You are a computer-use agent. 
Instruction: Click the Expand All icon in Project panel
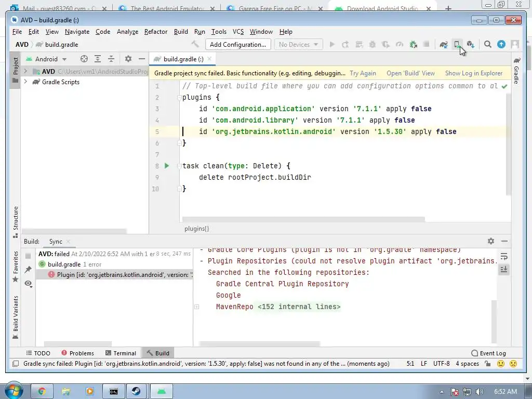pos(97,59)
